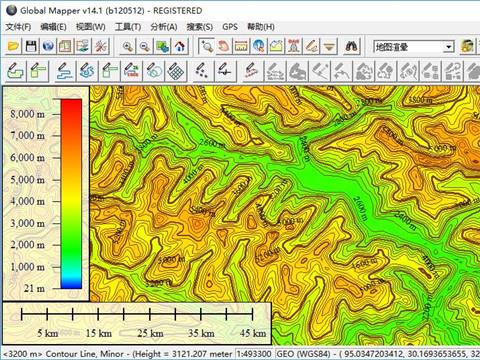Open the 文件(F) menu
Image resolution: width=480 pixels, height=360 pixels.
(18, 27)
